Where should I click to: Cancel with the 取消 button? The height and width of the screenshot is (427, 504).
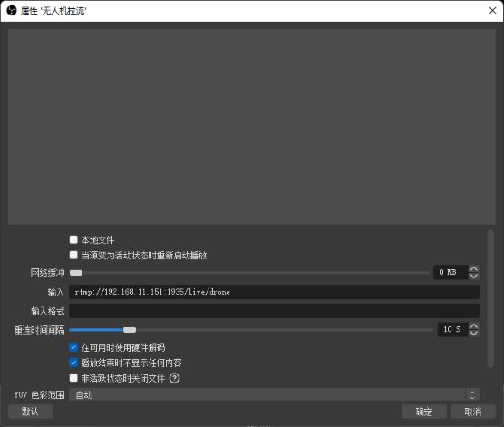[x=473, y=412]
